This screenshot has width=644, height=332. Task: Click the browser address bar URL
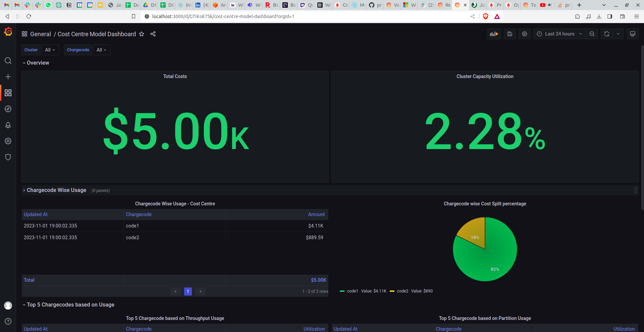[223, 16]
